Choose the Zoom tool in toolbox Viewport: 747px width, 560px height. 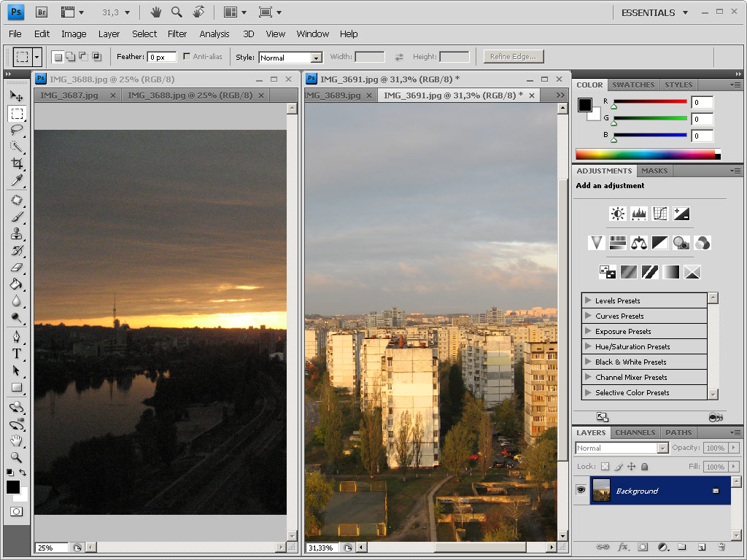pyautogui.click(x=16, y=458)
